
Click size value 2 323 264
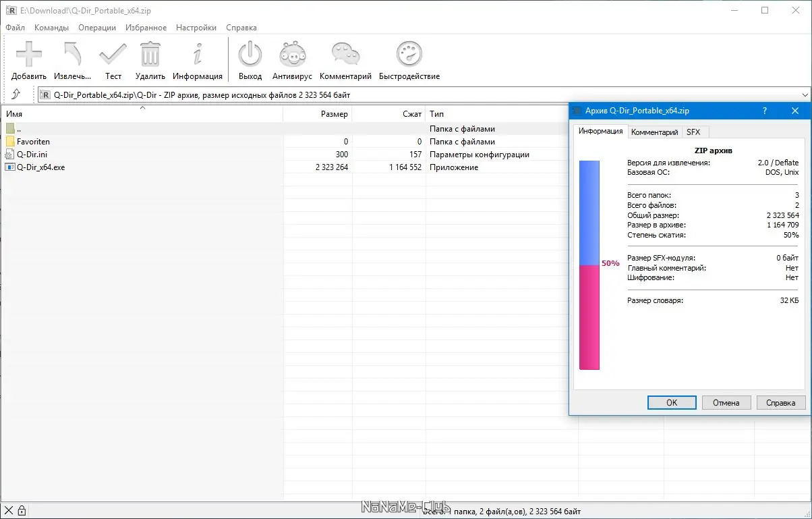pyautogui.click(x=331, y=167)
